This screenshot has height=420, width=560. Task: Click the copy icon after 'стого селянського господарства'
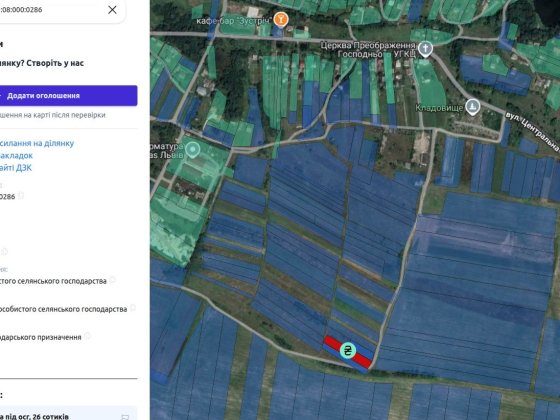pos(112,280)
